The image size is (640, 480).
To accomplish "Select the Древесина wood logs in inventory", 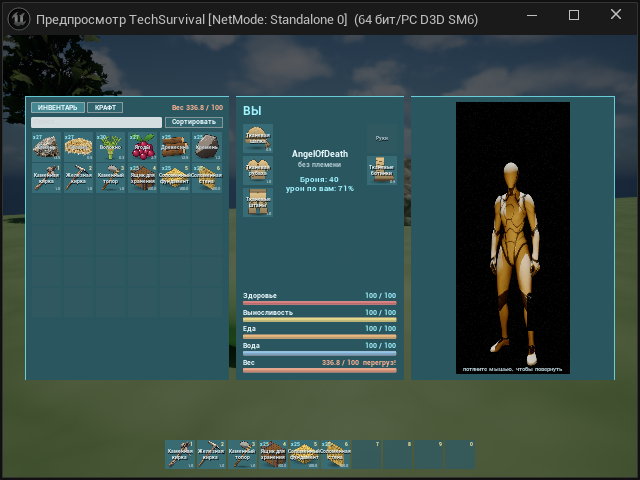I will [x=175, y=147].
